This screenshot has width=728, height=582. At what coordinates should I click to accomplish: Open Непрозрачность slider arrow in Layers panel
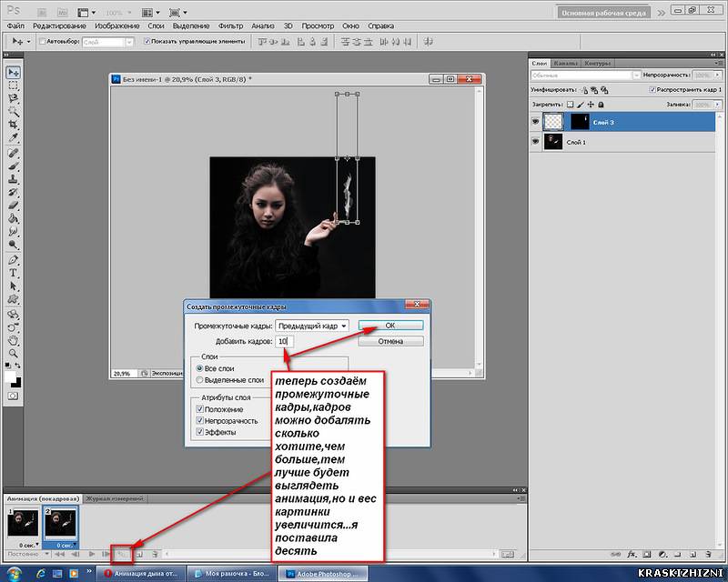pyautogui.click(x=717, y=75)
